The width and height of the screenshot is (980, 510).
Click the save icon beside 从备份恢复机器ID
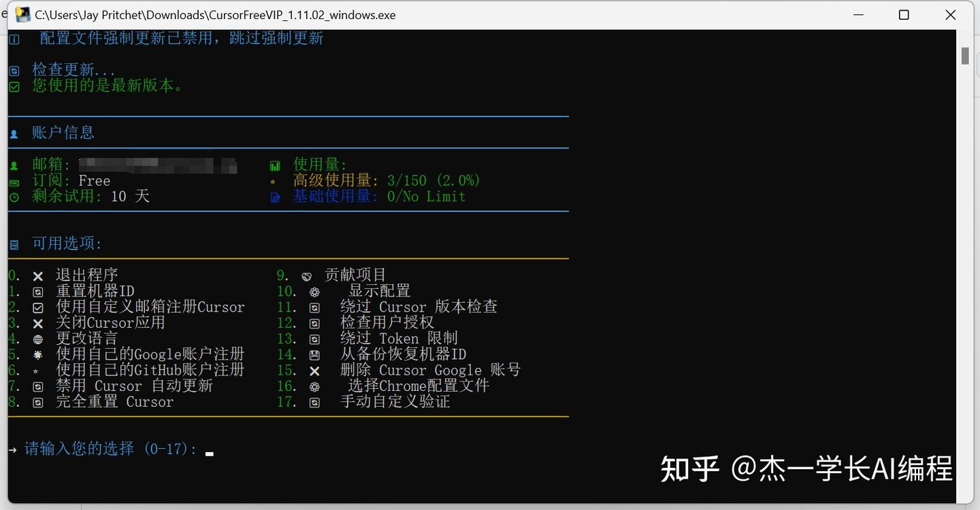pyautogui.click(x=314, y=354)
